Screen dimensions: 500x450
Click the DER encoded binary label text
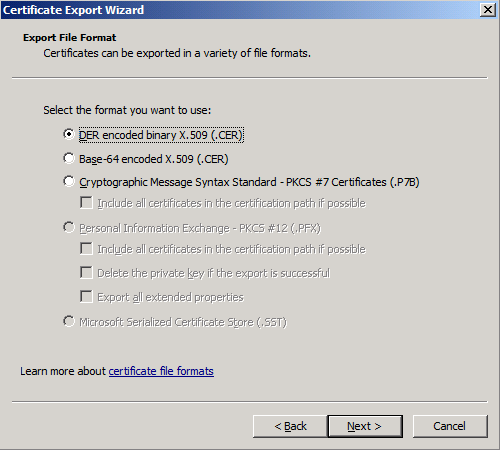click(161, 135)
